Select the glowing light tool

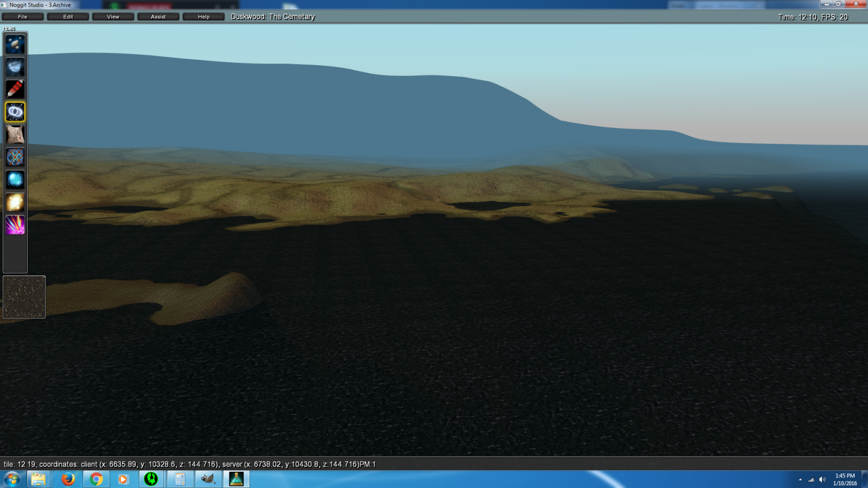click(15, 202)
